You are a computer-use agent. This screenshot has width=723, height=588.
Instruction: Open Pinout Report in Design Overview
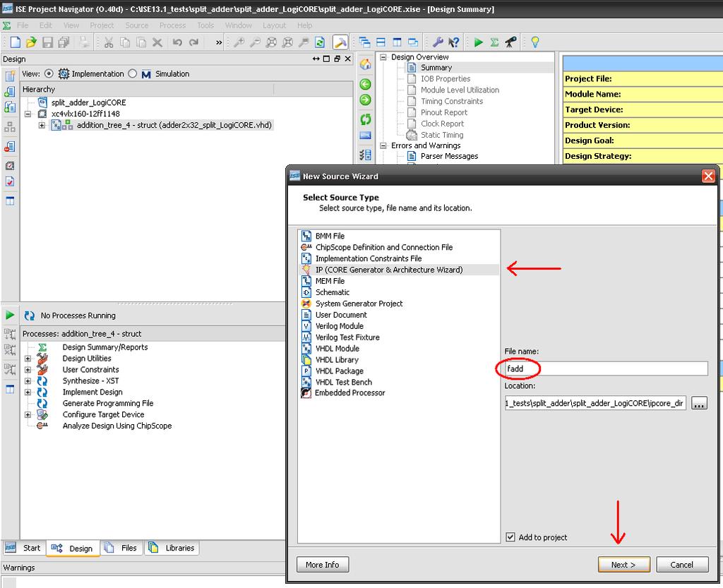click(444, 112)
